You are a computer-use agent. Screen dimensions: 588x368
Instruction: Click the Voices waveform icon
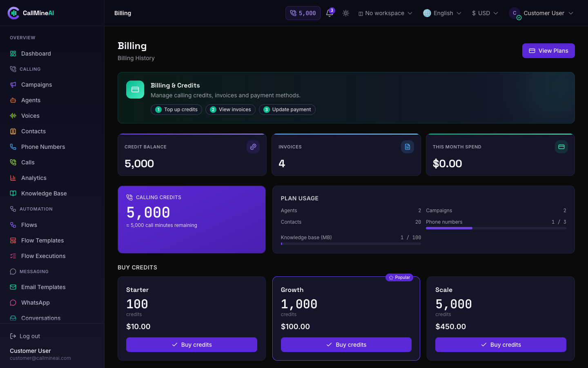[13, 116]
